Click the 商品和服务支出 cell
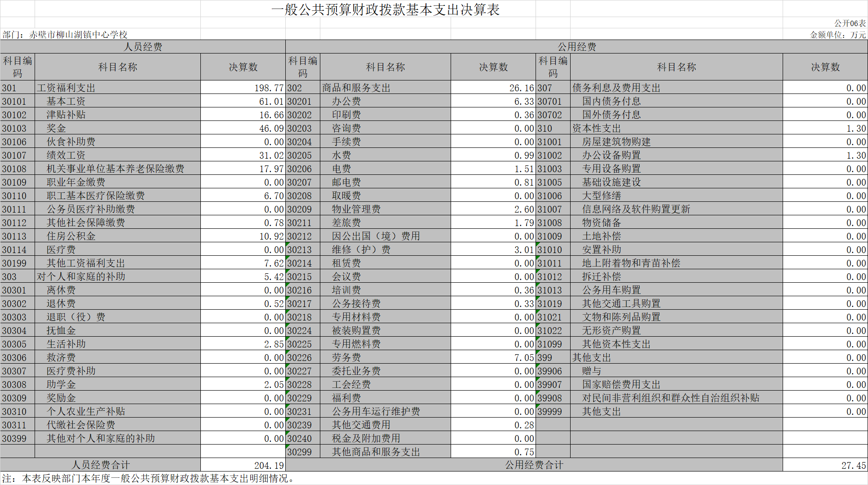This screenshot has height=485, width=868. 385,88
